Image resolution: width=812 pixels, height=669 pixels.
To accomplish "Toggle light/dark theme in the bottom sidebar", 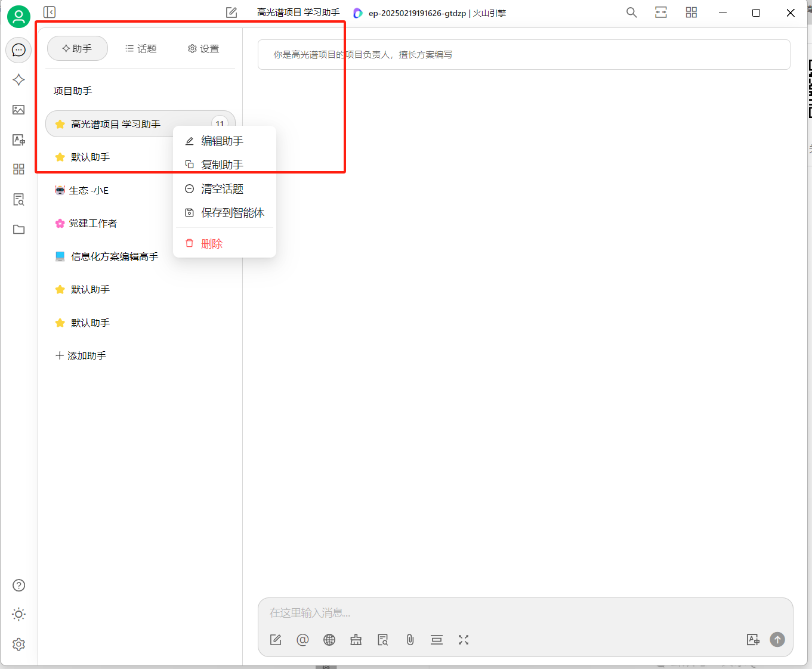I will [x=18, y=614].
